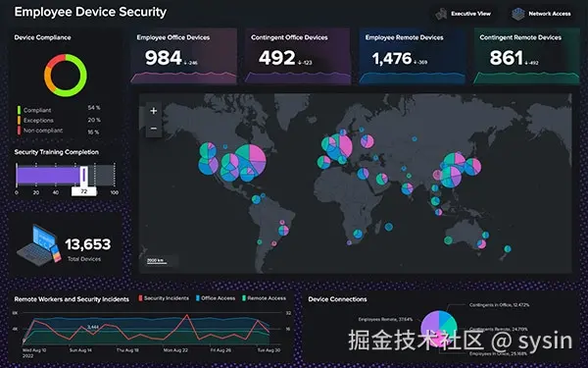Toggle the Remote Access legend entry
Image resolution: width=588 pixels, height=368 pixels.
pyautogui.click(x=264, y=298)
